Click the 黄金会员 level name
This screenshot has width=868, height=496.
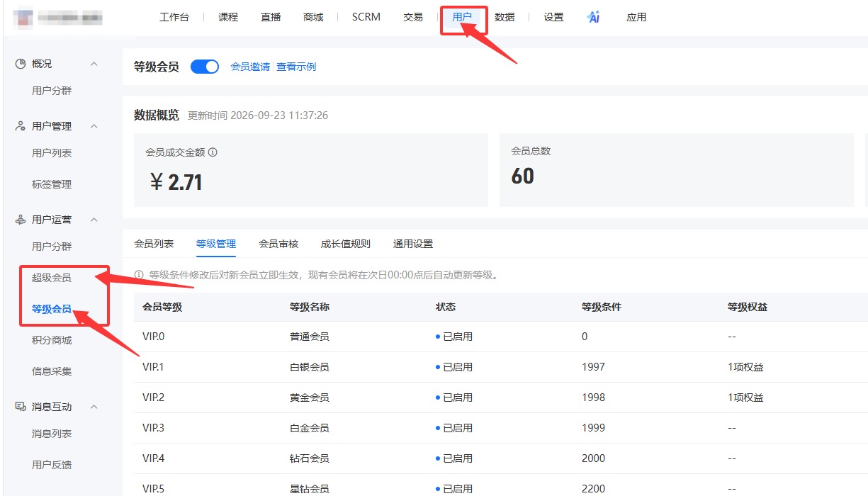(310, 398)
